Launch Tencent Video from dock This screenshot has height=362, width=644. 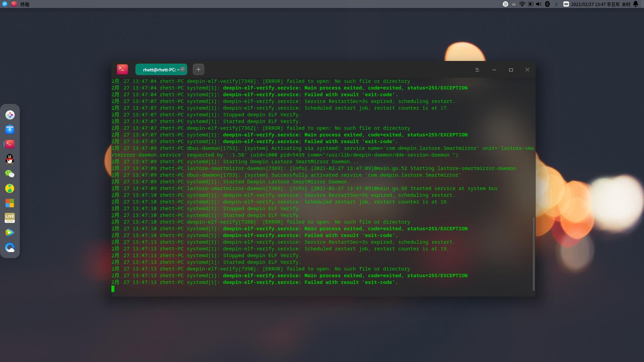coord(10,233)
